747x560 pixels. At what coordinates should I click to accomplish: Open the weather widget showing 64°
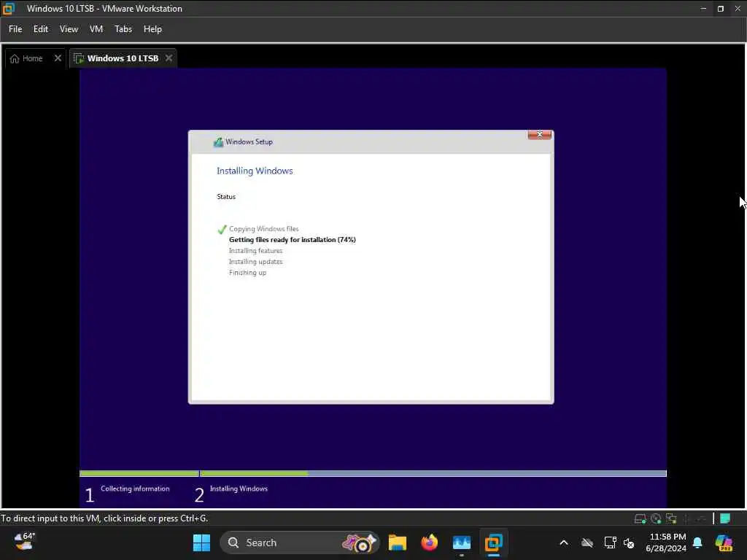pos(24,542)
